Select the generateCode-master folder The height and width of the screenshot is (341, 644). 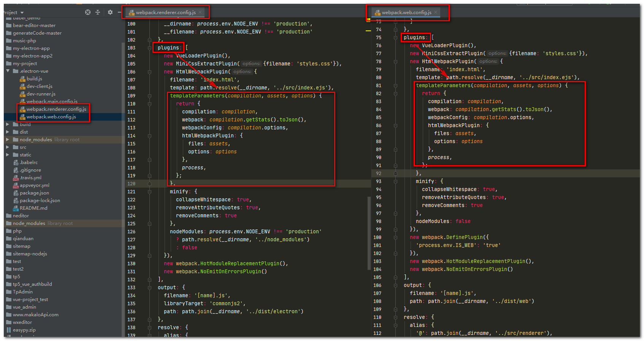(37, 33)
